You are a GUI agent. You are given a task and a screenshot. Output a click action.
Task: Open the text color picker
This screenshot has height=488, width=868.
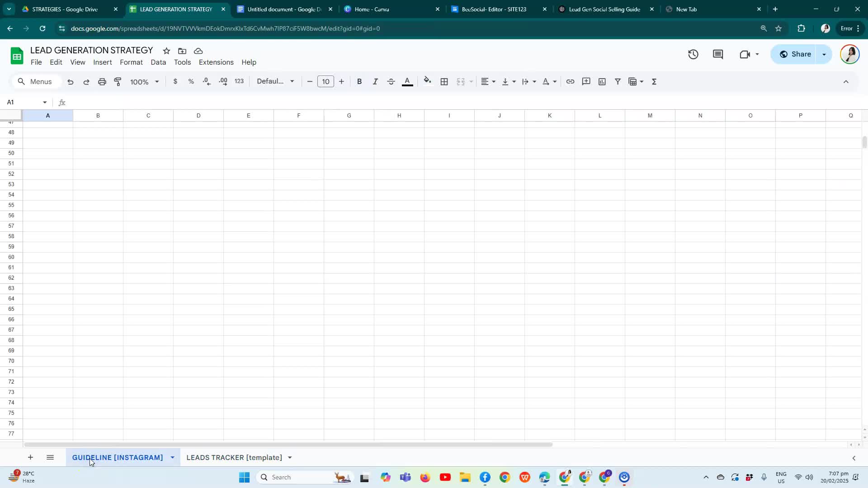tap(407, 82)
